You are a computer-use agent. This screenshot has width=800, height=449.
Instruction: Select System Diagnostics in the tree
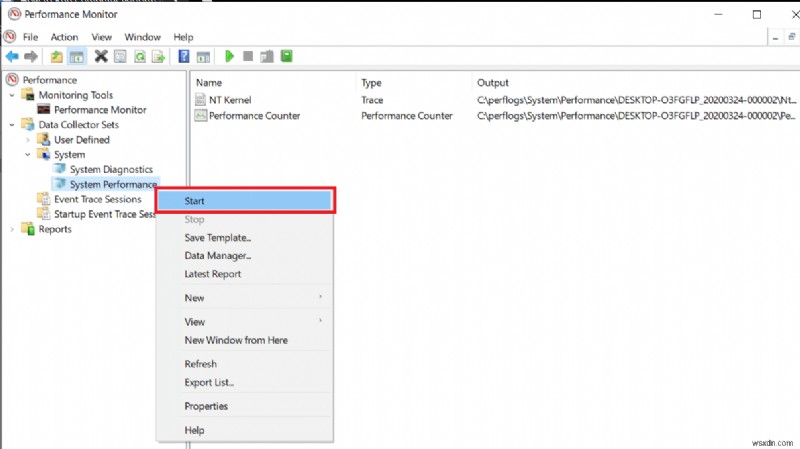point(111,169)
